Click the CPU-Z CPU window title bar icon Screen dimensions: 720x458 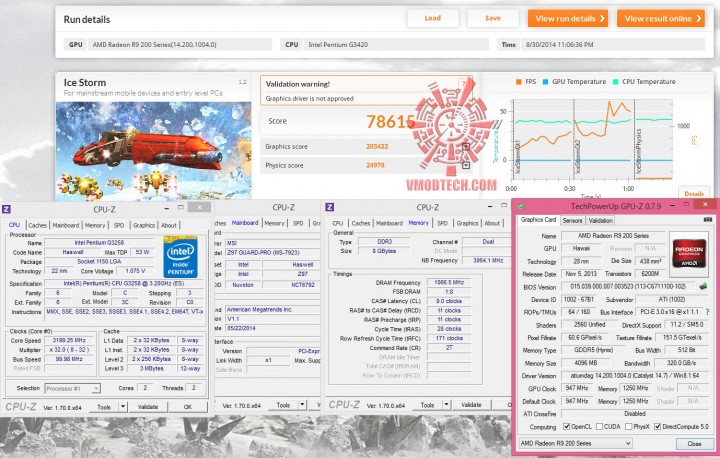coord(6,209)
